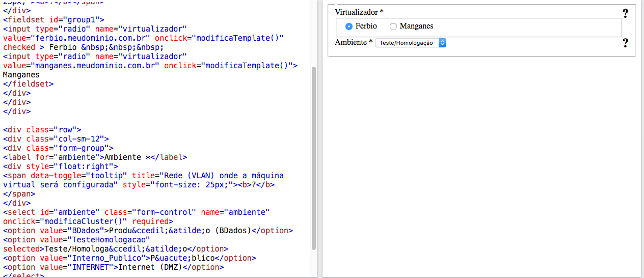Click the Virtualizador * label
The width and height of the screenshot is (644, 278).
coord(359,12)
